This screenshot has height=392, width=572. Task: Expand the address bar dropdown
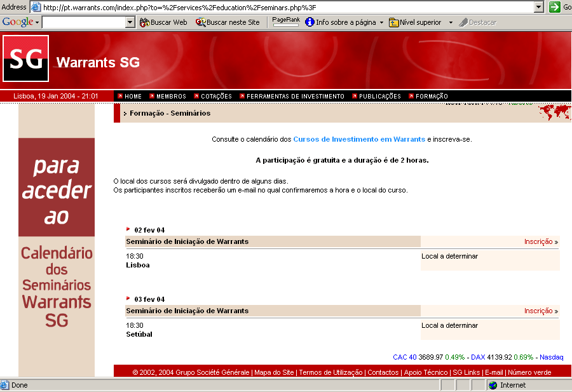539,7
